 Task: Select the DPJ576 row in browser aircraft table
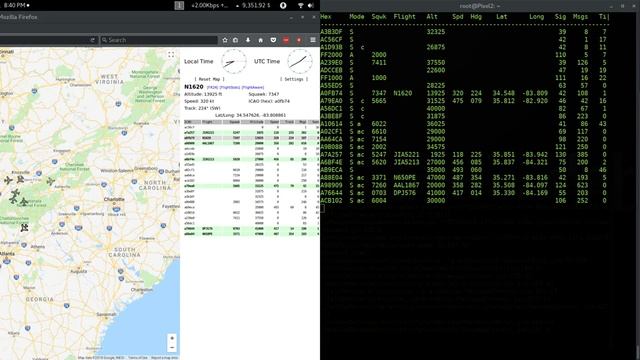coord(251,229)
